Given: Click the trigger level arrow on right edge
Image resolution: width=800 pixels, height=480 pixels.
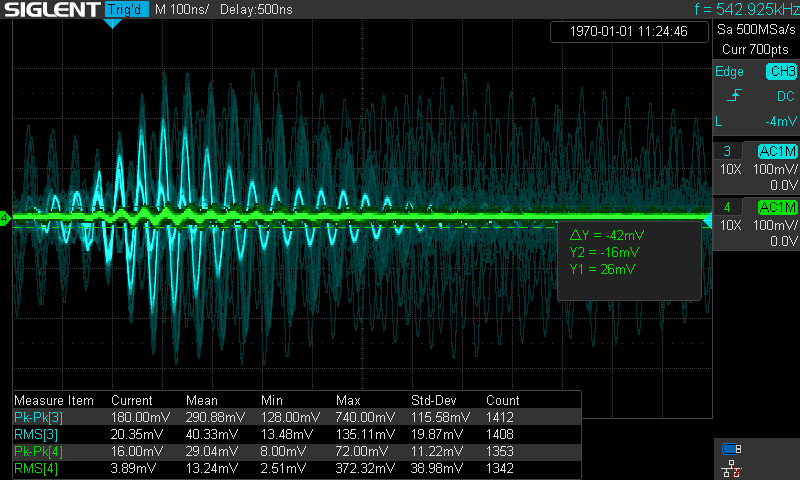Looking at the screenshot, I should [706, 220].
